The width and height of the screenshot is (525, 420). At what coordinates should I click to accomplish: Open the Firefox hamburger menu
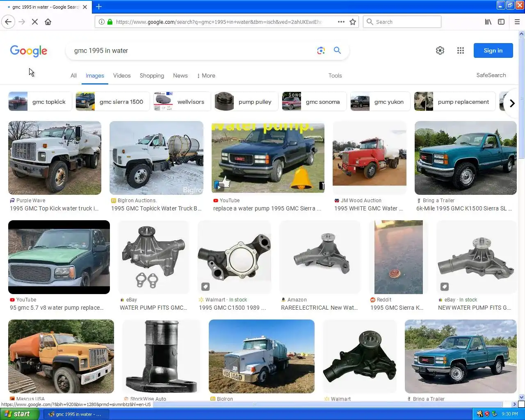[517, 22]
